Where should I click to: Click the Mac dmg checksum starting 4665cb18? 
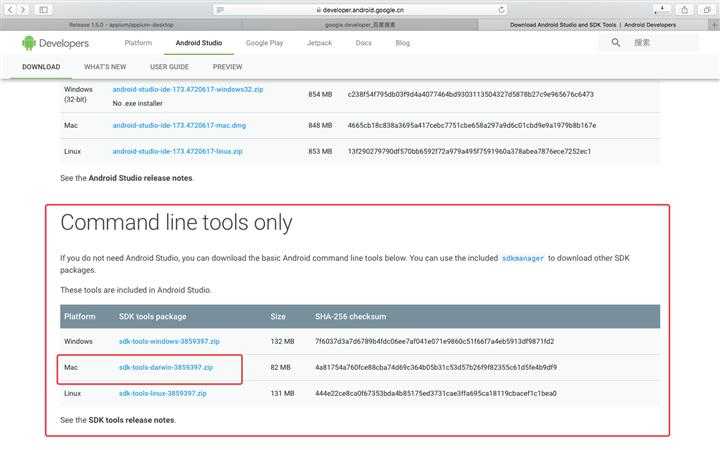tap(472, 125)
